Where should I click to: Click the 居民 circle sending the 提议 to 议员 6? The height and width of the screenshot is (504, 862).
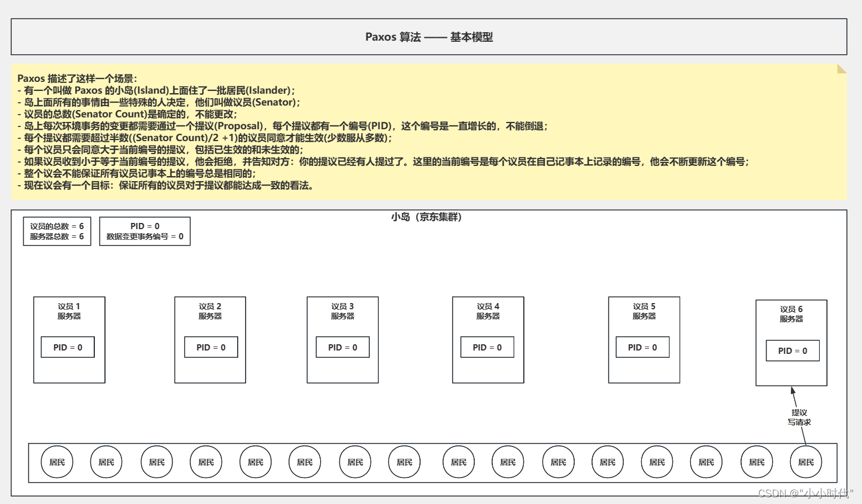tap(806, 462)
